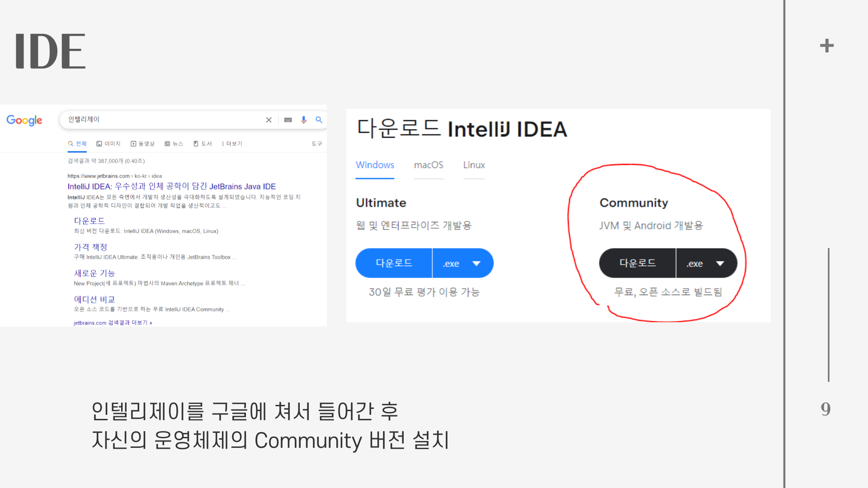This screenshot has height=488, width=868.
Task: Click the blue search magnifier icon
Action: 319,120
